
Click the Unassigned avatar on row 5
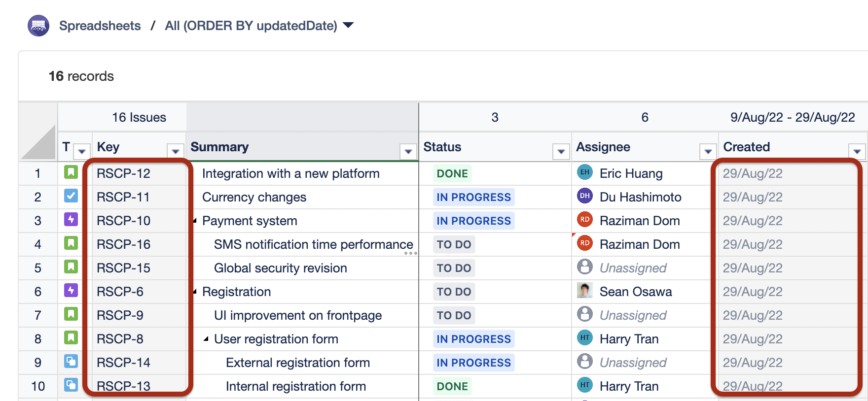coord(584,267)
